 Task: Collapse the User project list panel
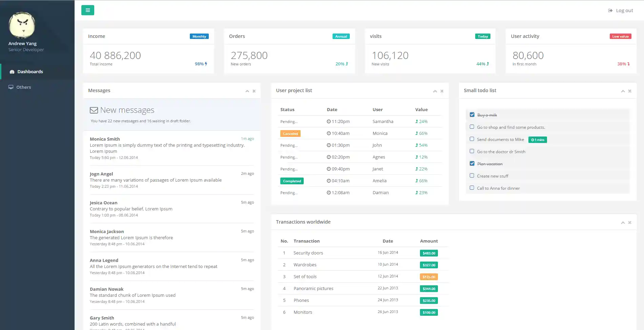pyautogui.click(x=435, y=91)
